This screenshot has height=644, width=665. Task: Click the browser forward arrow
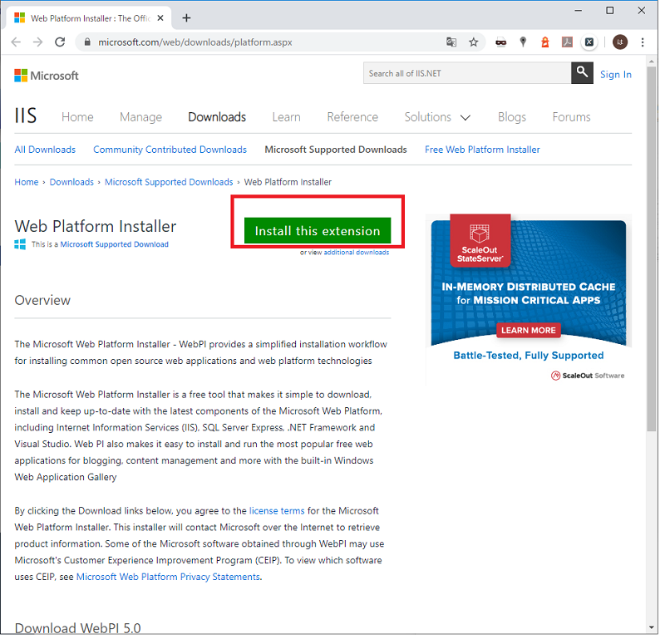coord(37,42)
